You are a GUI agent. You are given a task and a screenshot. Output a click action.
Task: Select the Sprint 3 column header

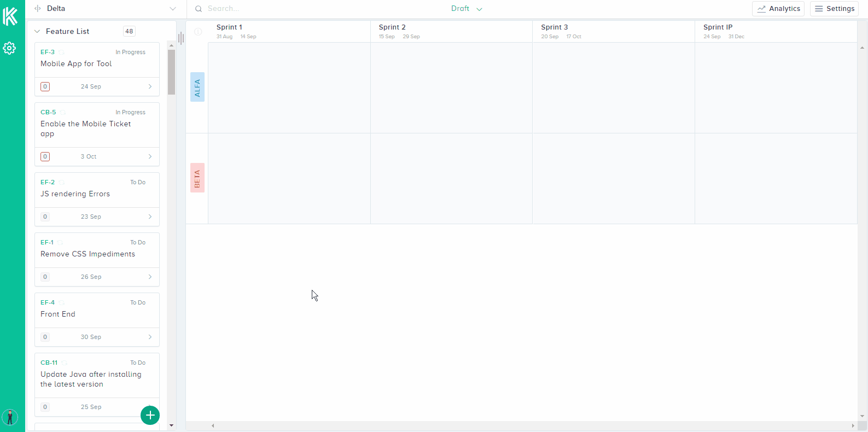coord(613,32)
